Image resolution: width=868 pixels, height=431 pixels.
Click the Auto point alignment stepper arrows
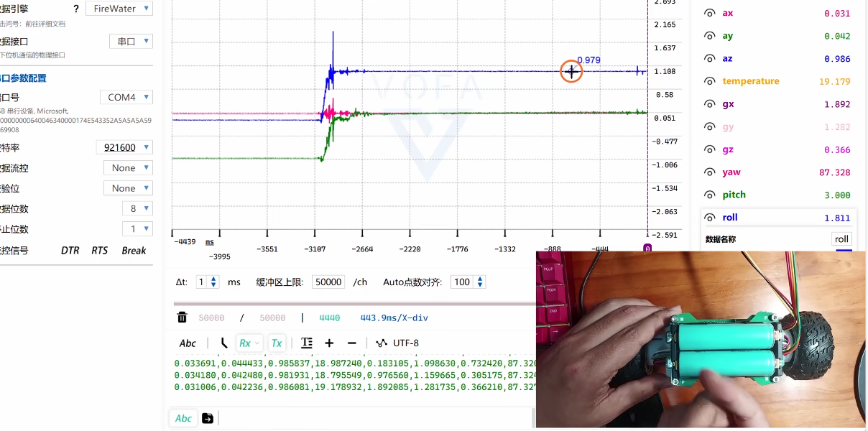tap(481, 282)
